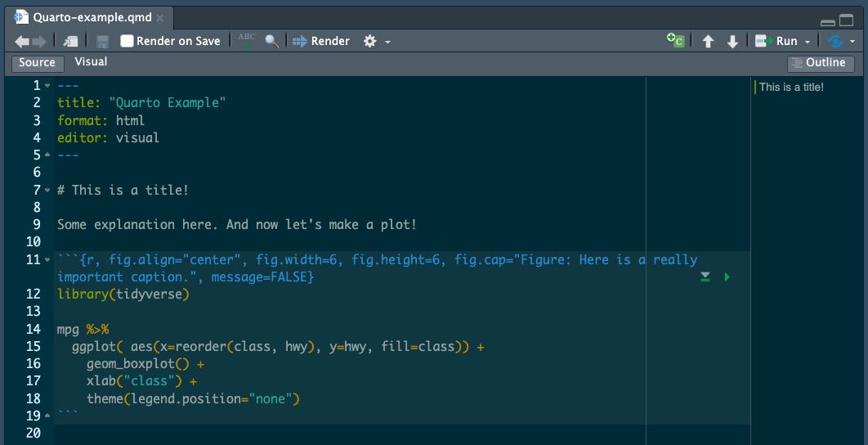The image size is (868, 445).
Task: Click the 'mpg %>%' line
Action: point(83,329)
